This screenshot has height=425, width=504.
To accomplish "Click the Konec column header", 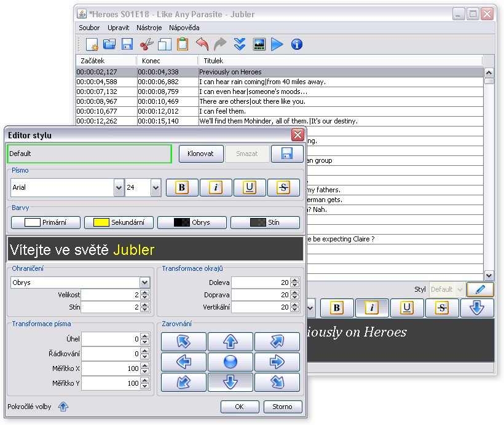I will [167, 61].
